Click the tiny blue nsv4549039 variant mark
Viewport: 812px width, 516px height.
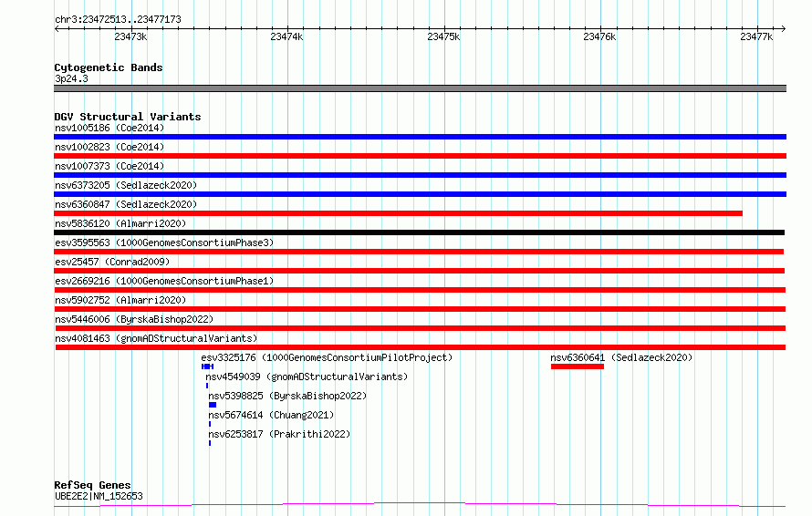pyautogui.click(x=207, y=386)
